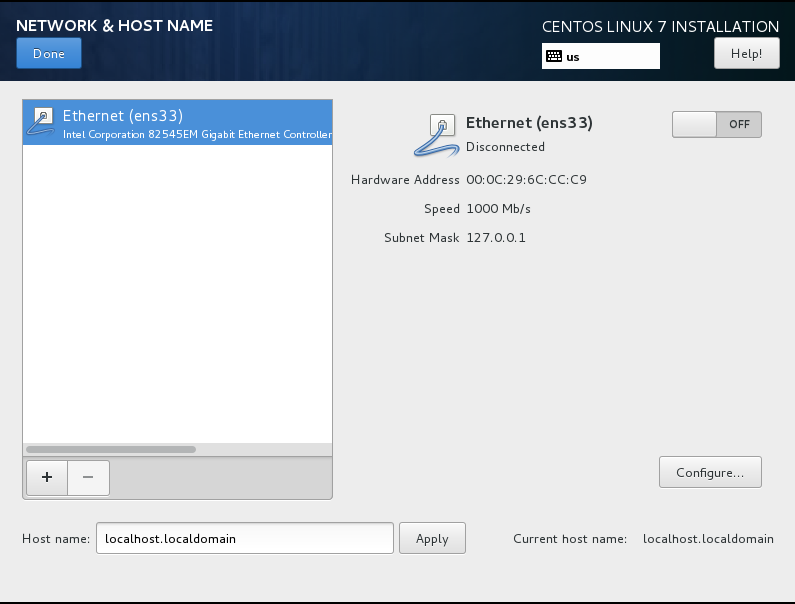Click the keyboard layout icon

(554, 56)
